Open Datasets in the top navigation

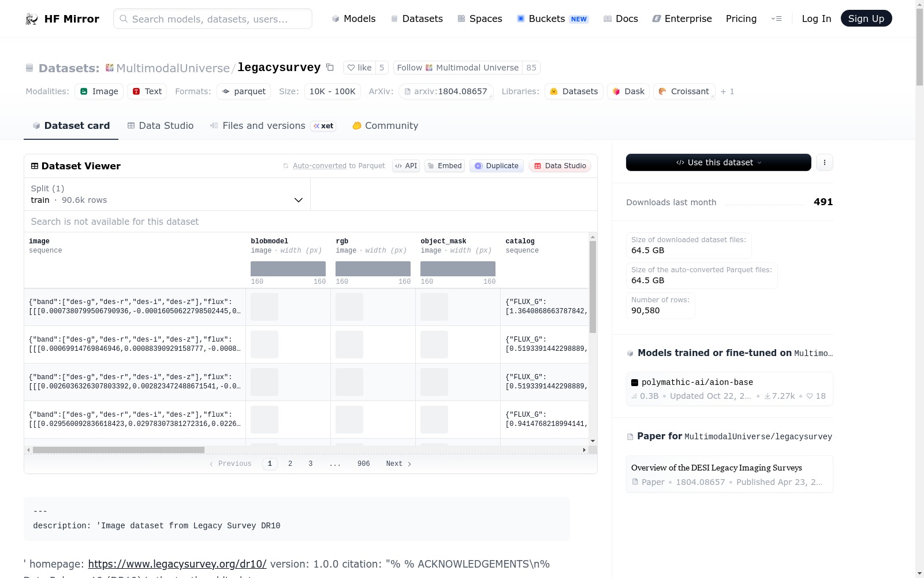(x=416, y=18)
